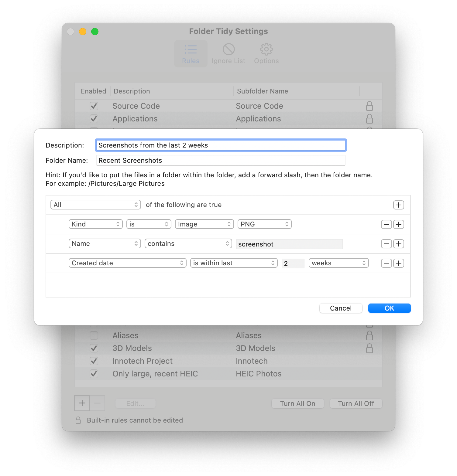Viewport: 457px width, 476px height.
Task: Remove selected rule with minus button
Action: 97,403
